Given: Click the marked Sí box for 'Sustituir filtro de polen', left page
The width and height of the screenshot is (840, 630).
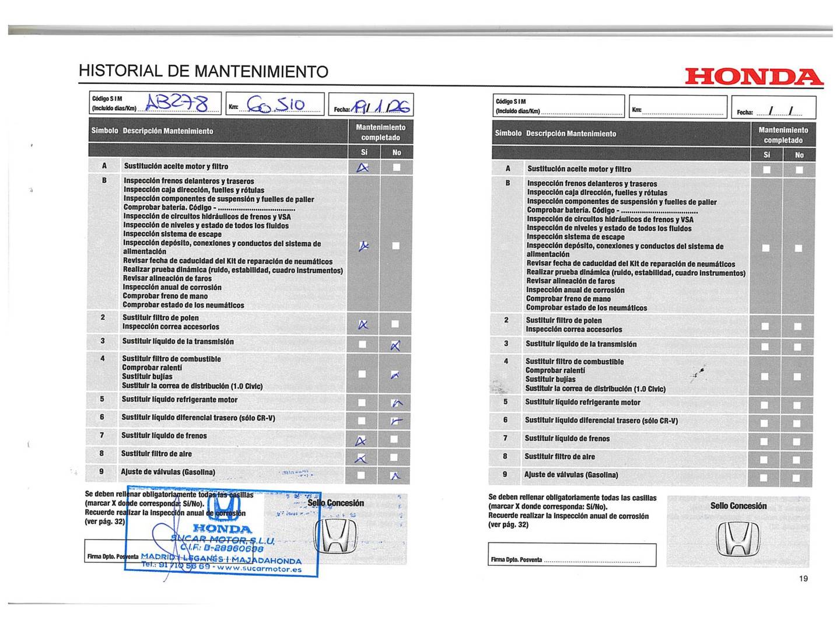Looking at the screenshot, I should 363,324.
